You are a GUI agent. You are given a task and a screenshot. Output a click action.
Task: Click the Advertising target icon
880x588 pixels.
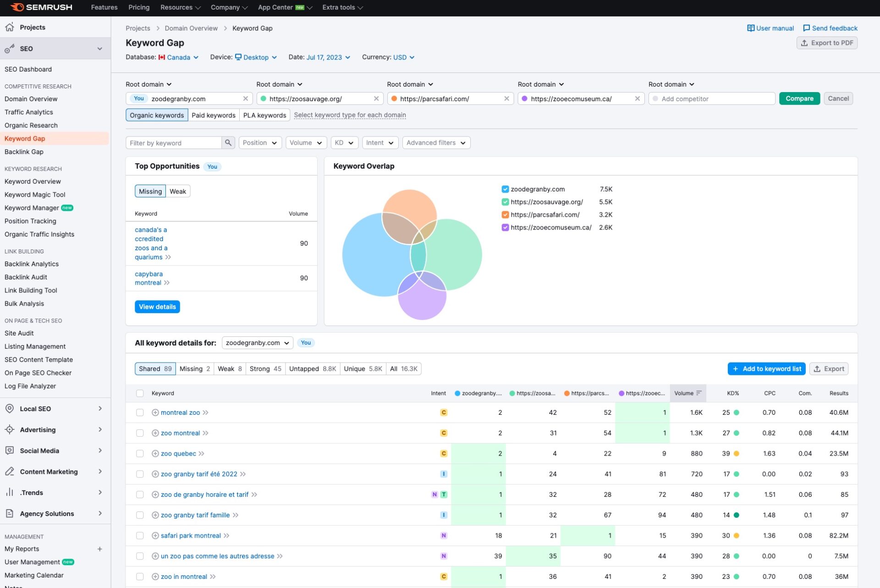(10, 429)
